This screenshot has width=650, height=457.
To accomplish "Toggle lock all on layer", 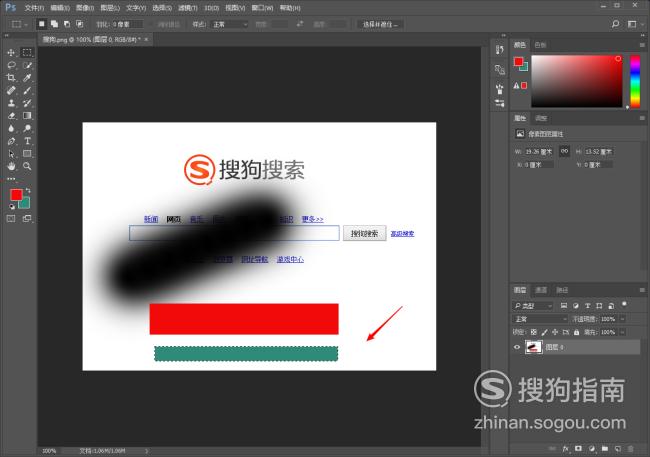I will pos(576,332).
